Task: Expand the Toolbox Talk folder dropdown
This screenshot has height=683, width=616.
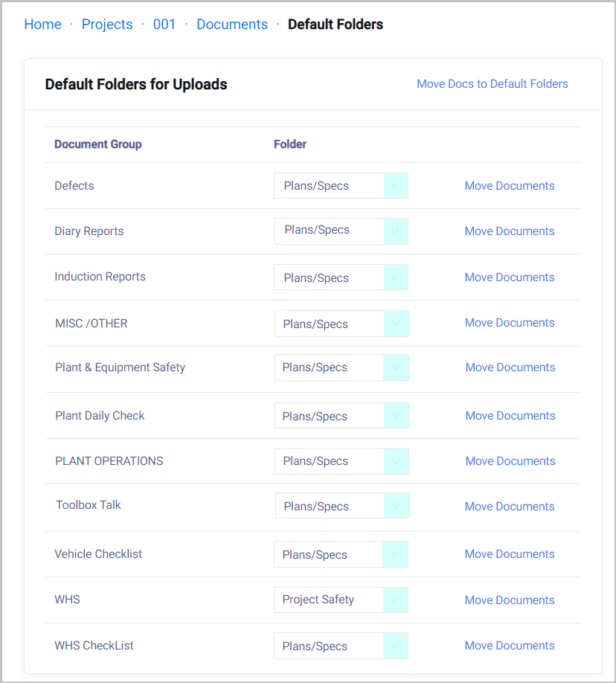Action: pyautogui.click(x=341, y=506)
